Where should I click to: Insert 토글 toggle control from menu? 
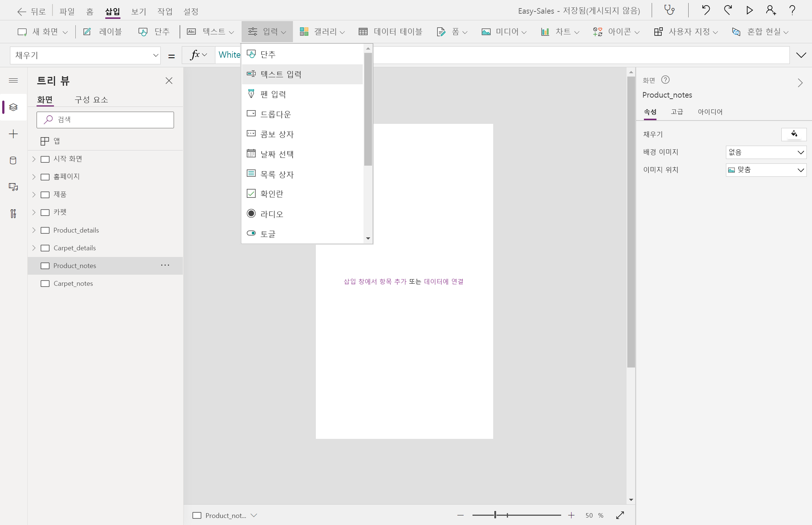point(268,234)
